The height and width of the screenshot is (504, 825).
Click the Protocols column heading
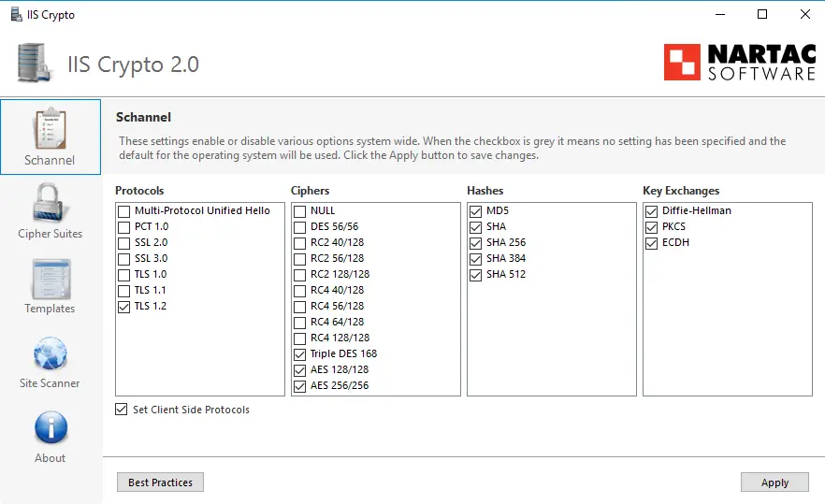coord(139,191)
